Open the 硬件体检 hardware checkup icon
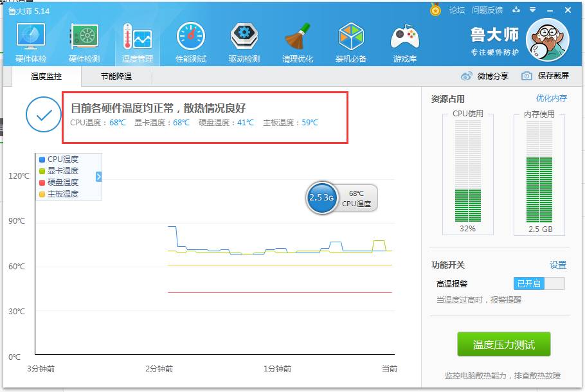 (31, 42)
